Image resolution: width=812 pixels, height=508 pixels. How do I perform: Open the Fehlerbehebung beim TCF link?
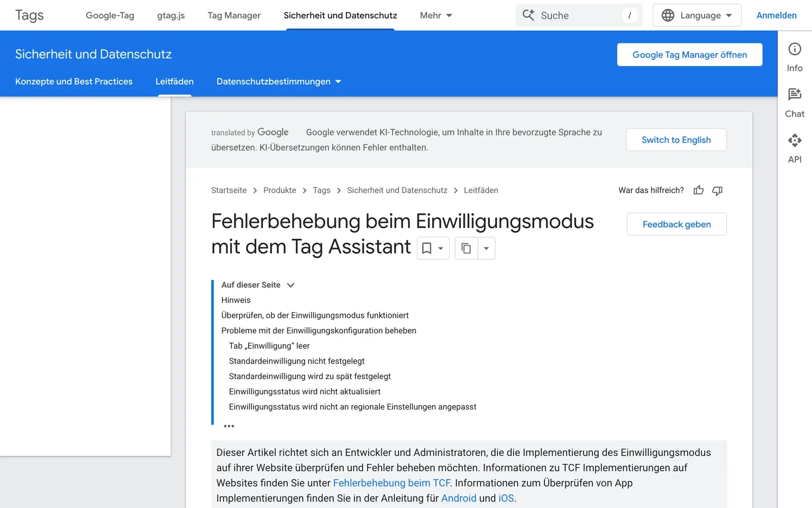(x=391, y=483)
